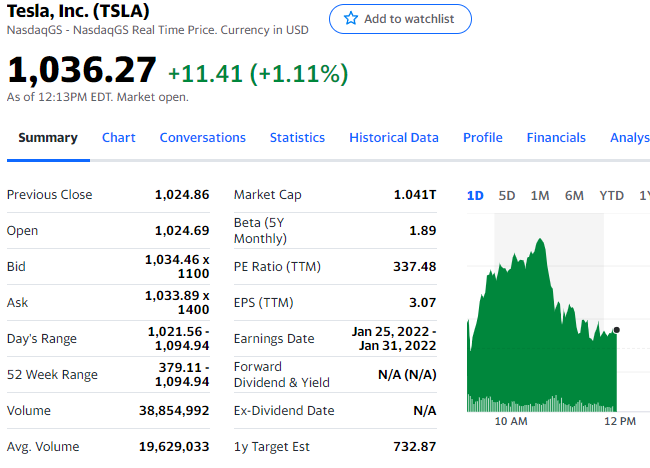The height and width of the screenshot is (468, 650).
Task: Click the Beta (5Y Monthly) label
Action: coord(260,230)
